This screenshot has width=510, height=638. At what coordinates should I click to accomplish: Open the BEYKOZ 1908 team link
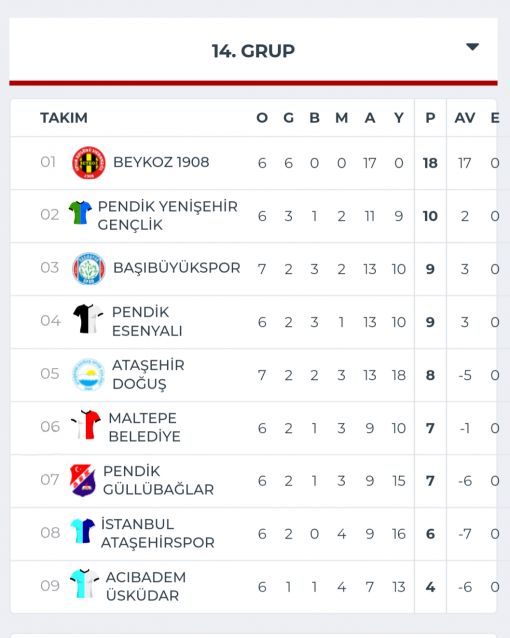pyautogui.click(x=161, y=162)
